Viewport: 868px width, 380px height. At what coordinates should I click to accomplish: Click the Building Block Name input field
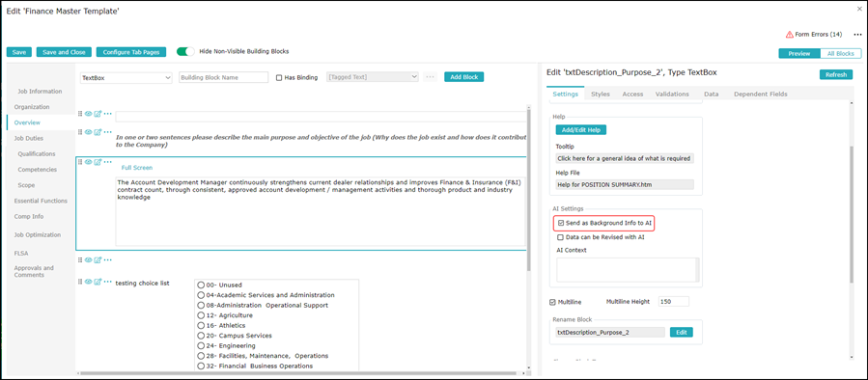[224, 78]
